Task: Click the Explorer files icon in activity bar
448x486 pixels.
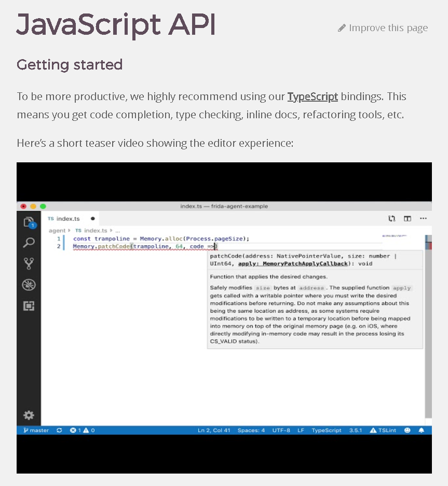Action: point(29,222)
